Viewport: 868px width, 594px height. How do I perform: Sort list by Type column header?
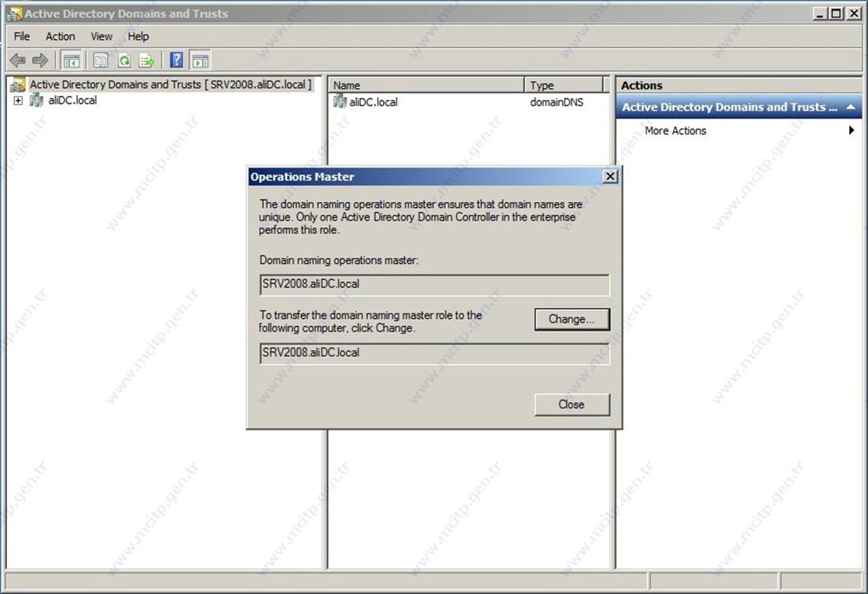564,85
